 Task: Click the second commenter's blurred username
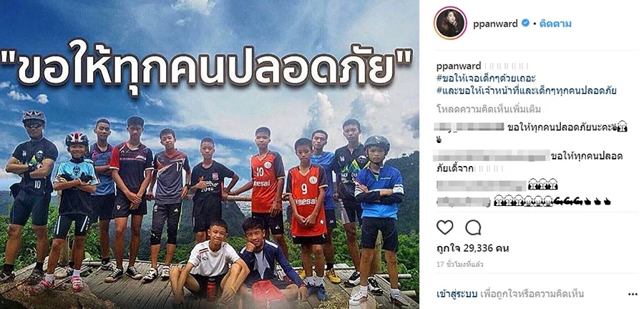pos(492,155)
